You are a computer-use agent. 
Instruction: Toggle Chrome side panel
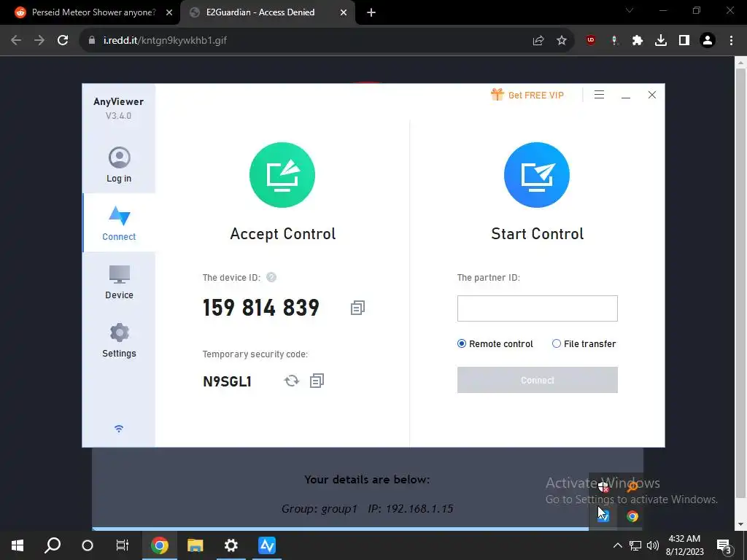[684, 41]
